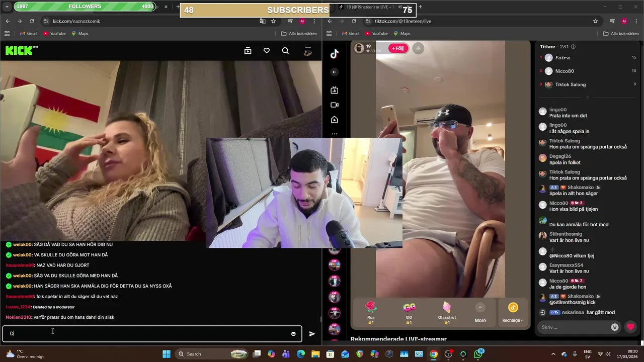
Task: Open Recharge coins menu
Action: [x=513, y=312]
